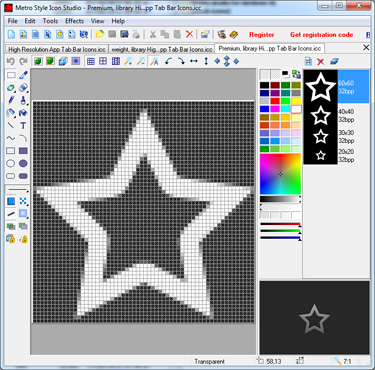
Task: Click Get registration code link
Action: (x=321, y=35)
